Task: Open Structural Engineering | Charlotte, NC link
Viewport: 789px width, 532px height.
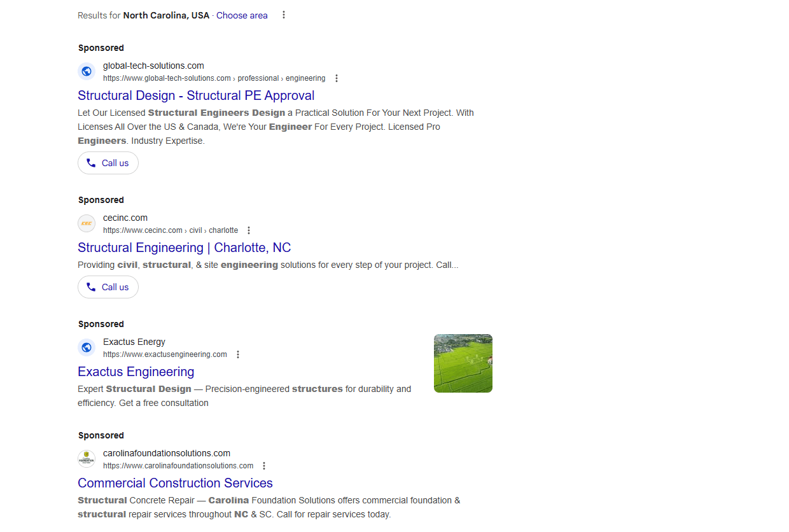Action: coord(185,248)
